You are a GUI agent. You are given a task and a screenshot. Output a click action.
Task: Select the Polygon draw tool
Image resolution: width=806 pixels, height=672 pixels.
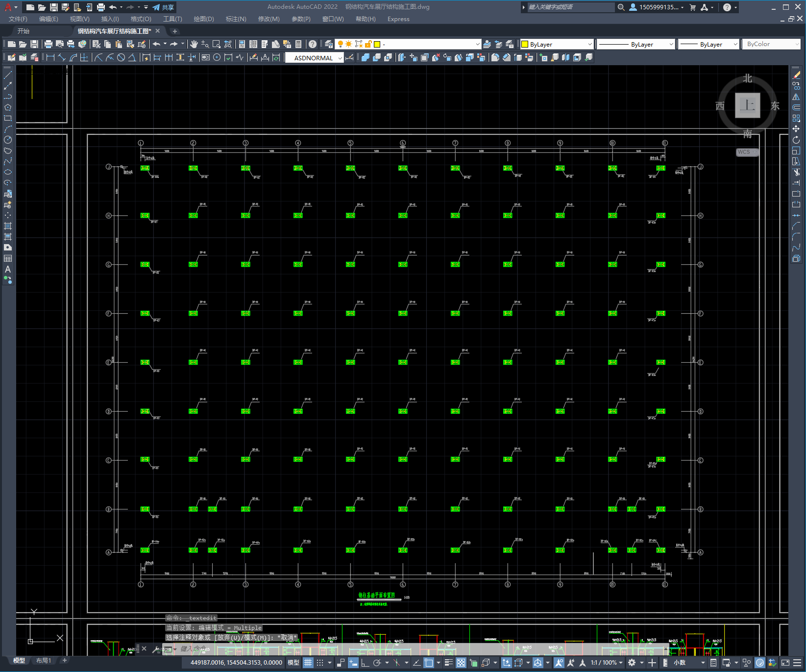(8, 107)
